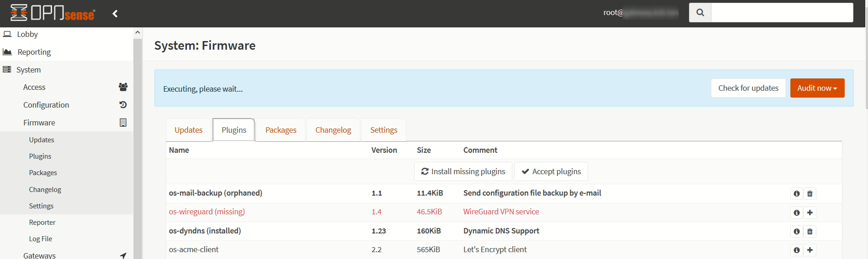Click the info icon for os-mail-backup
Image resolution: width=868 pixels, height=259 pixels.
tap(796, 194)
